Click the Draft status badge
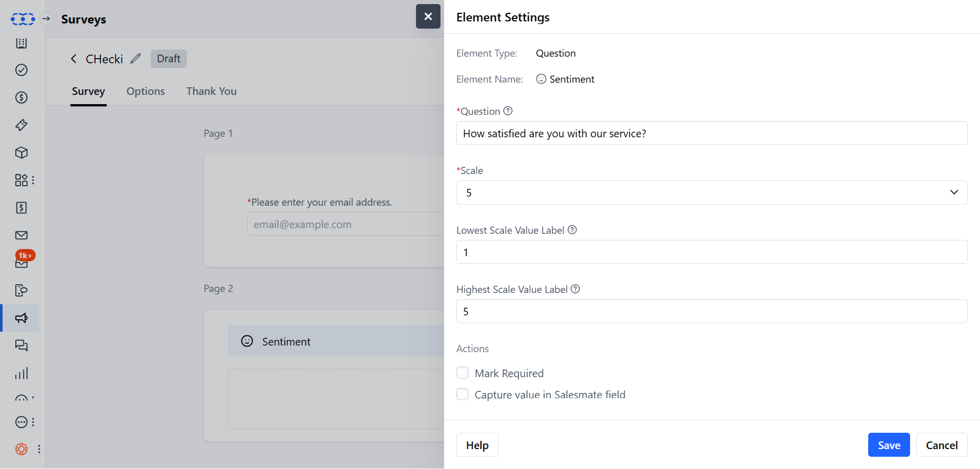 (x=168, y=59)
